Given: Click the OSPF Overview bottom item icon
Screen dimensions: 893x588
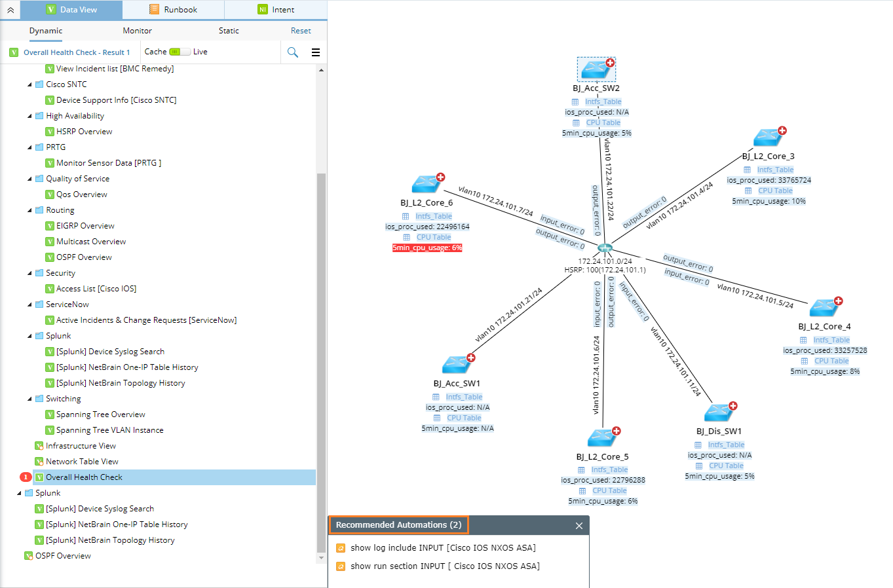Looking at the screenshot, I should pyautogui.click(x=29, y=556).
